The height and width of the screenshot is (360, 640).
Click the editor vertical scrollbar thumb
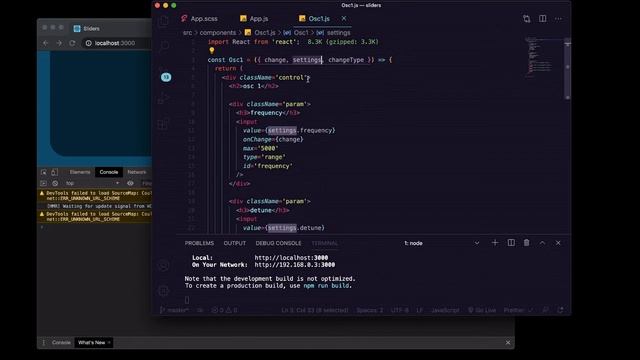click(x=567, y=69)
